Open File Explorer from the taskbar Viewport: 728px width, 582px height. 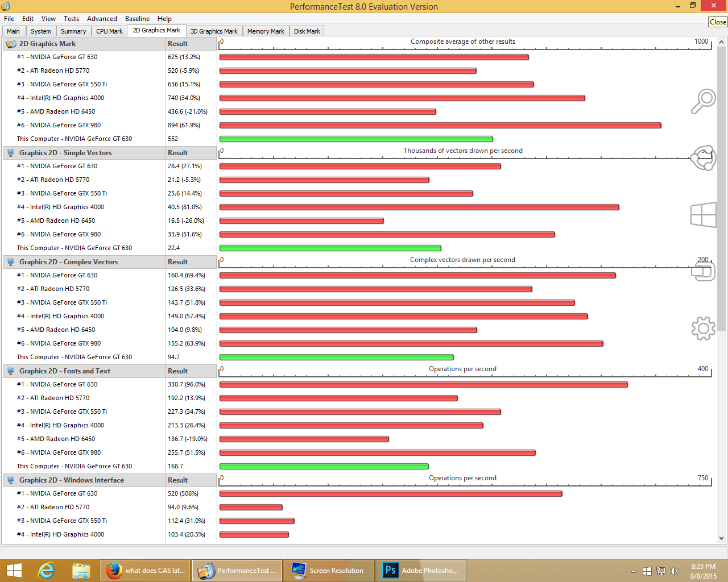click(81, 571)
